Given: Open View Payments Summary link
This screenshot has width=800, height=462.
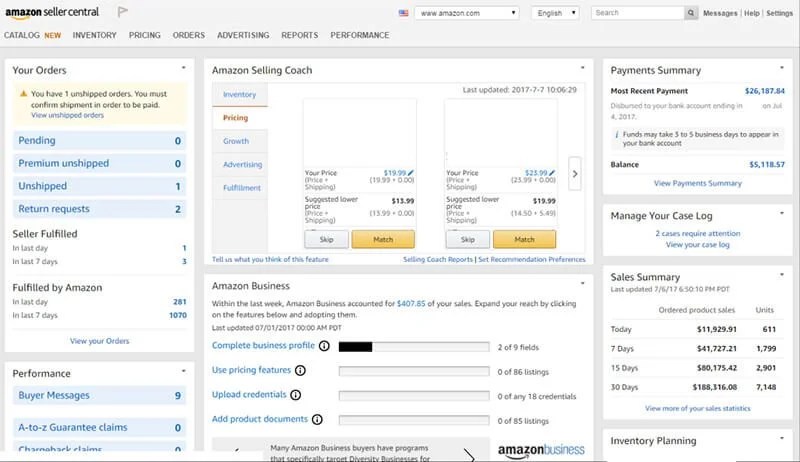Looking at the screenshot, I should point(697,183).
